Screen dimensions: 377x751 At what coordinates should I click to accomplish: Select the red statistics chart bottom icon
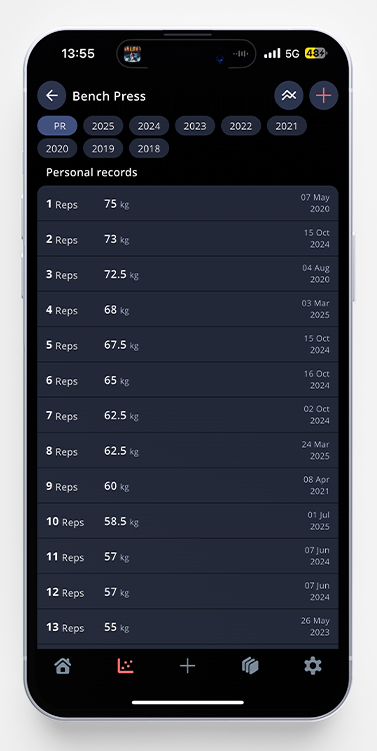(x=126, y=666)
